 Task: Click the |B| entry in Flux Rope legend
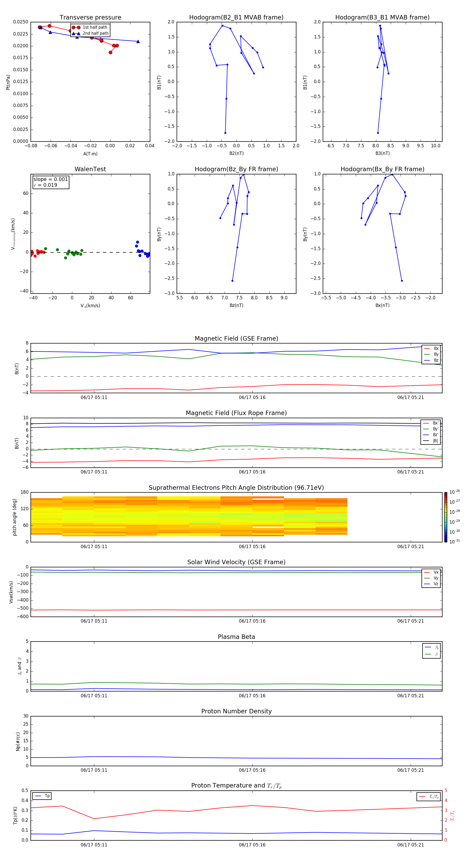click(x=431, y=441)
